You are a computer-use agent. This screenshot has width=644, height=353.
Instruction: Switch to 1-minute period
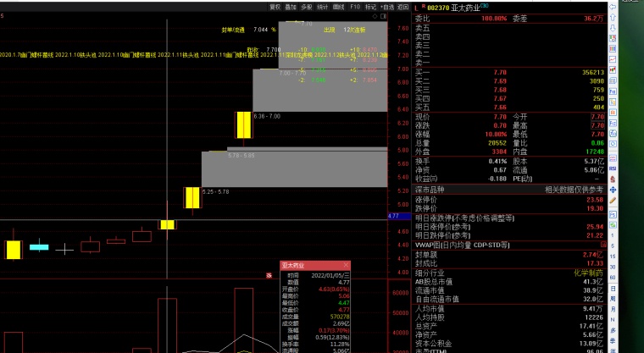613,235
